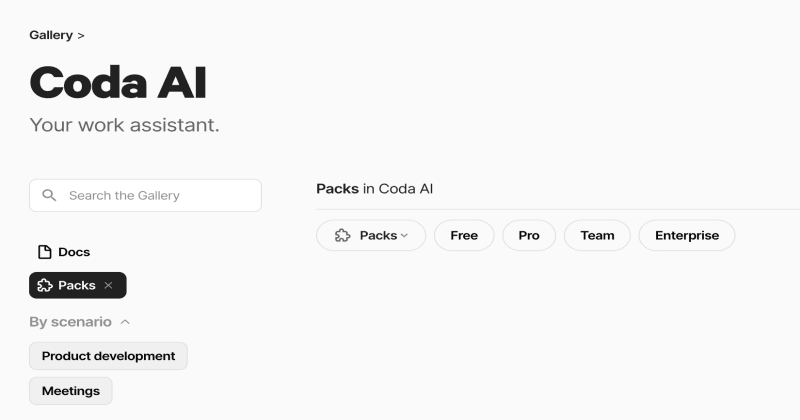800x420 pixels.
Task: Toggle the Team pricing filter
Action: [x=597, y=235]
